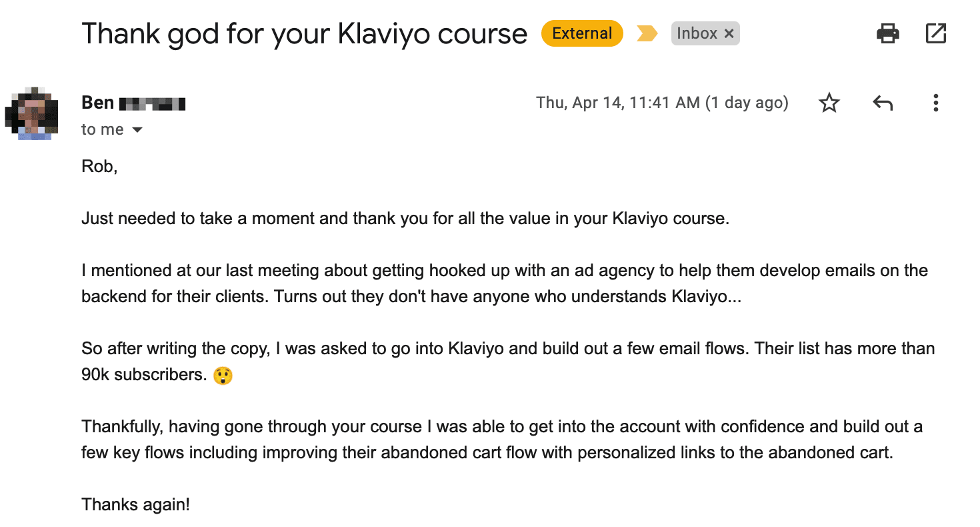Open email in a new window
Screen dimensions: 980x527
pos(936,33)
